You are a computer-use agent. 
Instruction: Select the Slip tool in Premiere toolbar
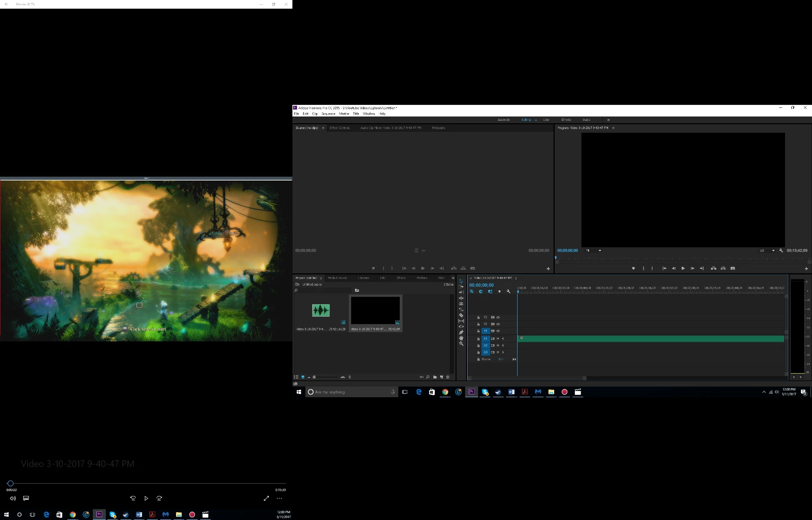click(461, 321)
